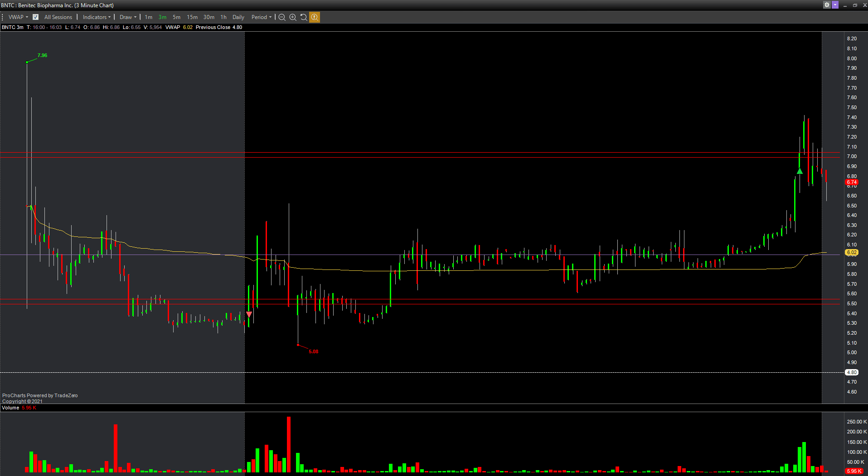Select the 1h timeframe

(x=223, y=17)
